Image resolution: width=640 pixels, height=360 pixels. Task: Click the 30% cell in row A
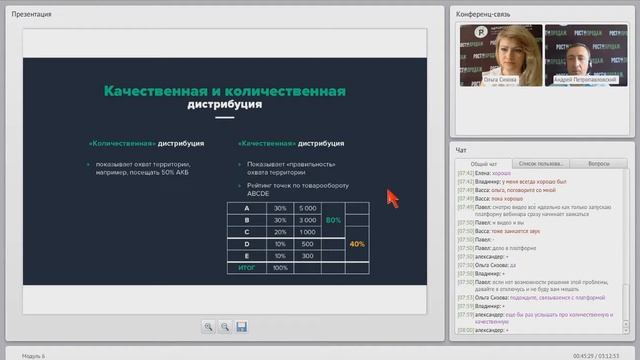(280, 208)
